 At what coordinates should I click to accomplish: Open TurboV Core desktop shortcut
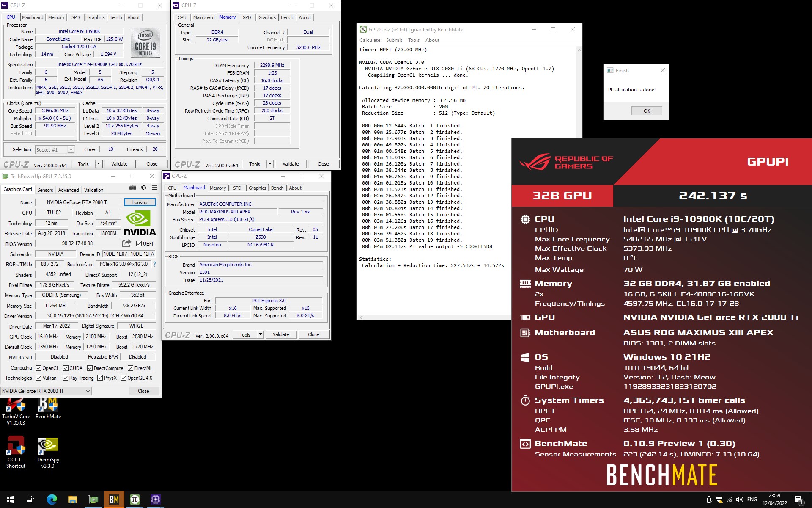click(x=16, y=411)
